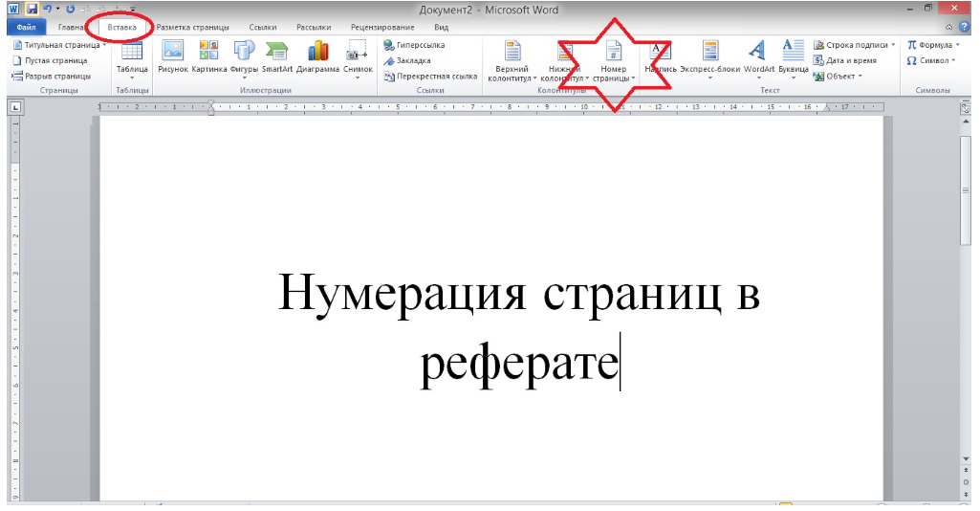980x511 pixels.
Task: Open the Объект insert dropdown
Action: tap(838, 77)
